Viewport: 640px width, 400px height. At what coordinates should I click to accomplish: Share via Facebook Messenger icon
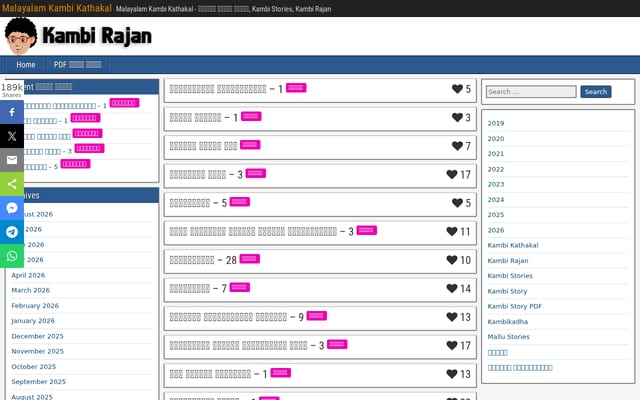(12, 208)
